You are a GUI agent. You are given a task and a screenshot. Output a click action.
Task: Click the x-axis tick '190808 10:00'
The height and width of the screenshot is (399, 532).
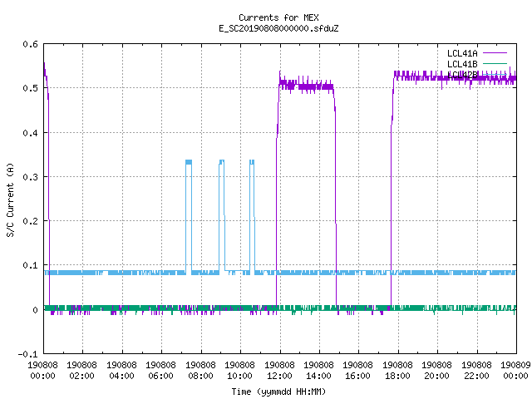[239, 370]
